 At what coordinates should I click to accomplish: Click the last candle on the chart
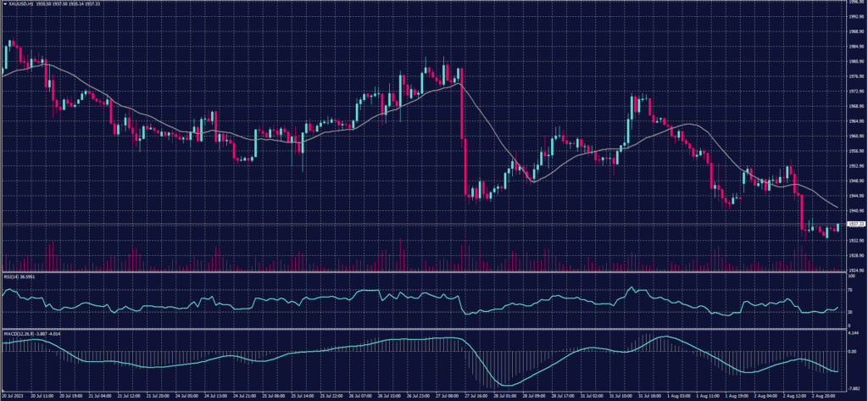838,227
